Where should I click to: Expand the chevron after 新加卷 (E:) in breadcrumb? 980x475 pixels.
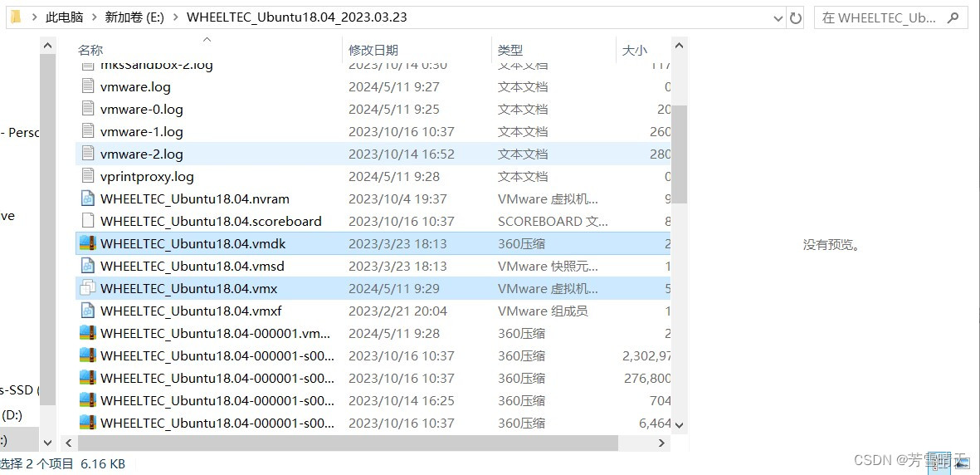click(x=175, y=18)
